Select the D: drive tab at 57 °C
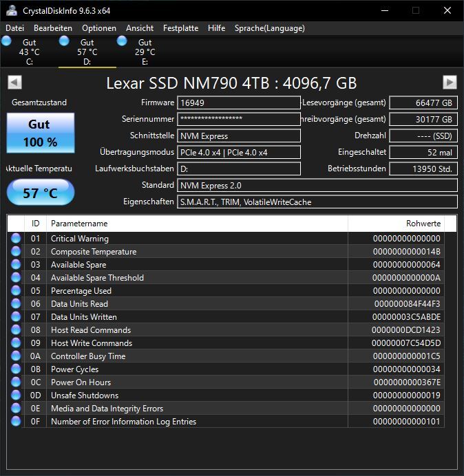The width and height of the screenshot is (464, 476). click(87, 52)
